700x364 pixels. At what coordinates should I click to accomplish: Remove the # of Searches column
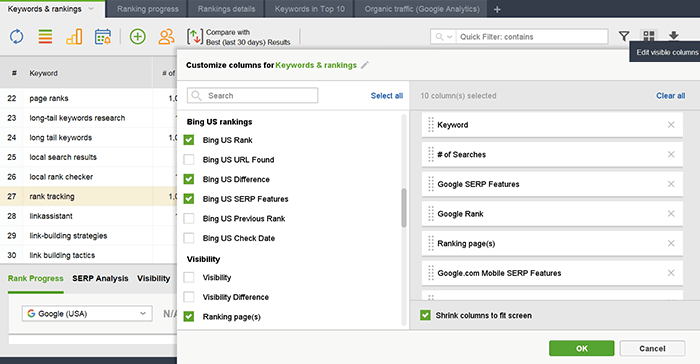tap(671, 155)
